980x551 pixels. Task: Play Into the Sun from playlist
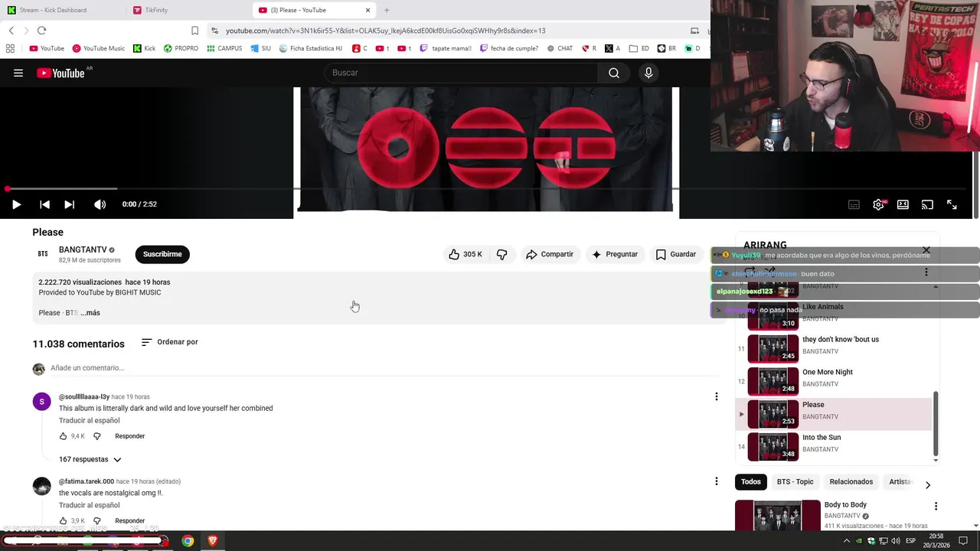[x=834, y=446]
